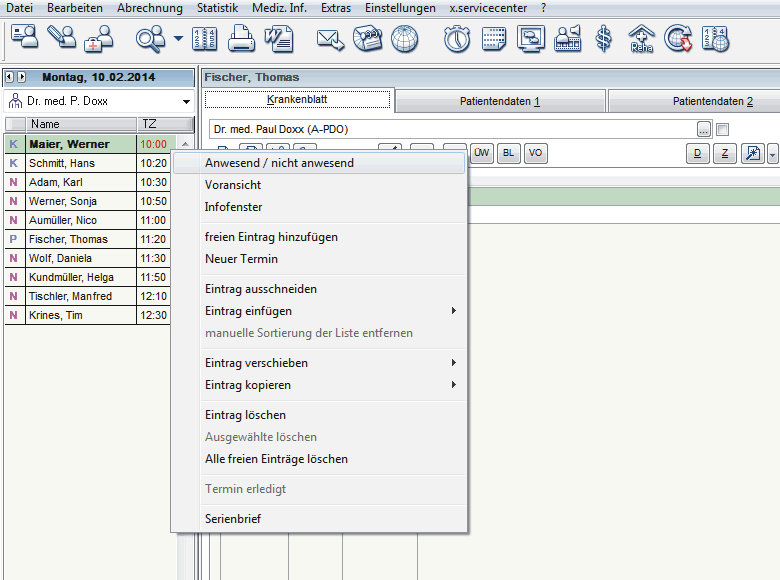This screenshot has height=580, width=780.
Task: Expand the Eintrag verschieben submenu
Action: pos(318,363)
